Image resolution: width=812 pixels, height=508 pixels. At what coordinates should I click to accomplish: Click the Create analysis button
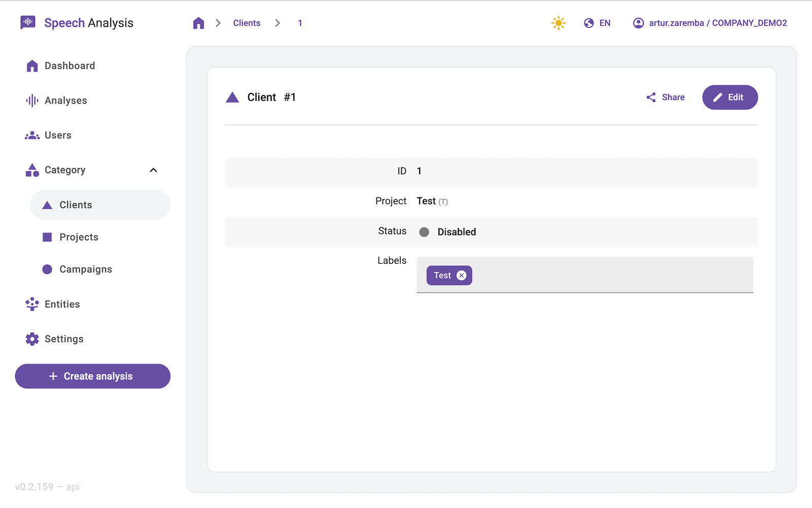click(93, 376)
